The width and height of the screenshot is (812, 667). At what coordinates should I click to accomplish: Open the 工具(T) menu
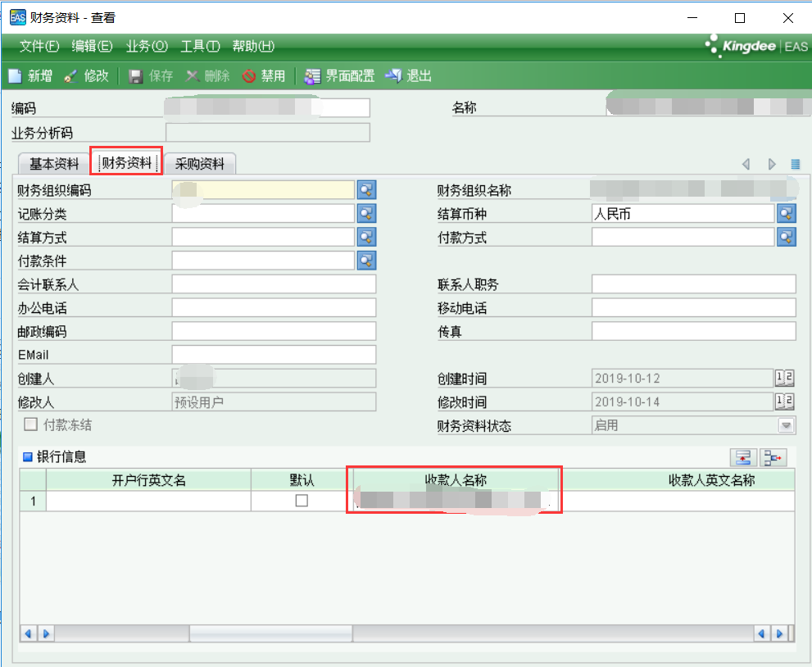(x=201, y=47)
